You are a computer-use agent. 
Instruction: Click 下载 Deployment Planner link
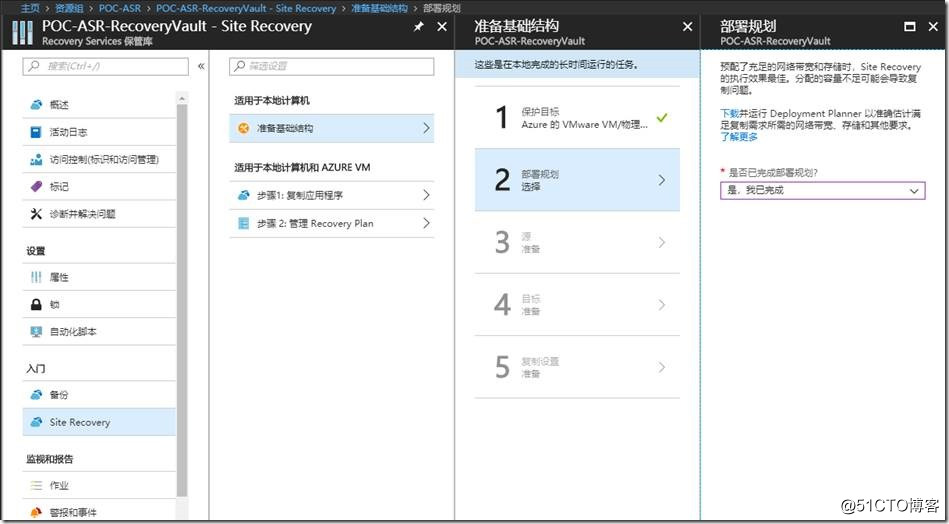(729, 113)
